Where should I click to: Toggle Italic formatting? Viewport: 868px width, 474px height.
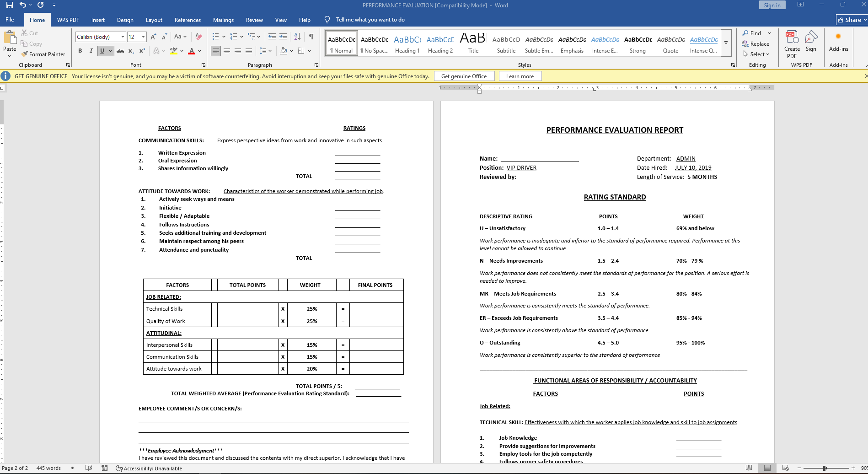click(91, 51)
